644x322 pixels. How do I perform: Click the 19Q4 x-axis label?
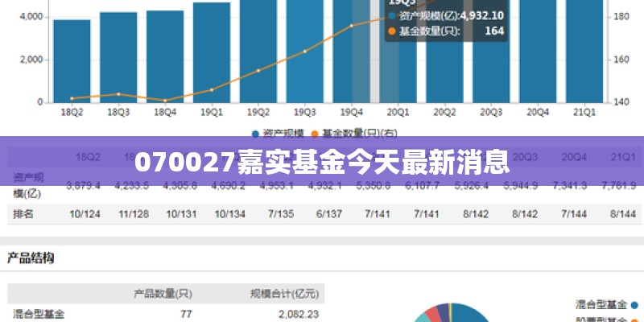(x=352, y=112)
